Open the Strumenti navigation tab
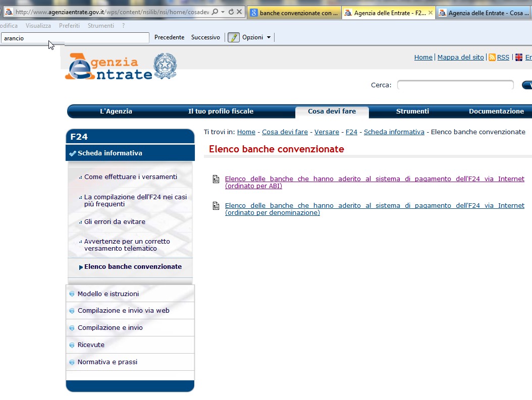The height and width of the screenshot is (400, 532). (x=412, y=111)
